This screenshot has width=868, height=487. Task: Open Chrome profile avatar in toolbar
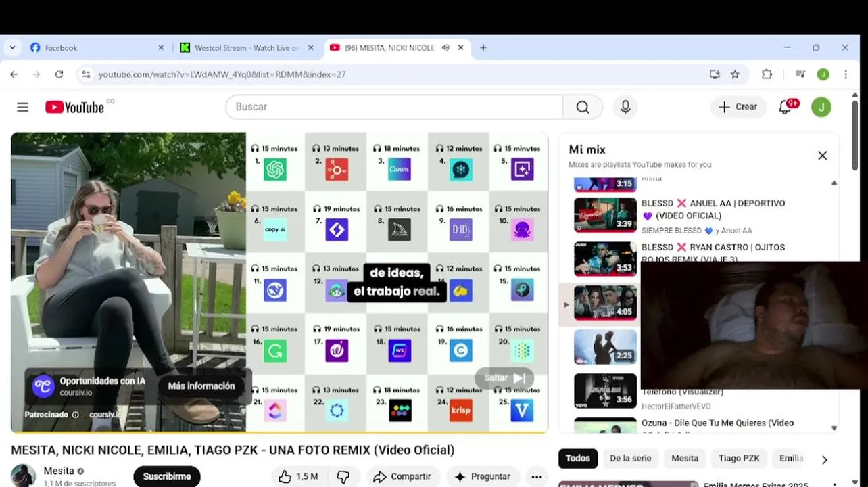click(x=823, y=74)
